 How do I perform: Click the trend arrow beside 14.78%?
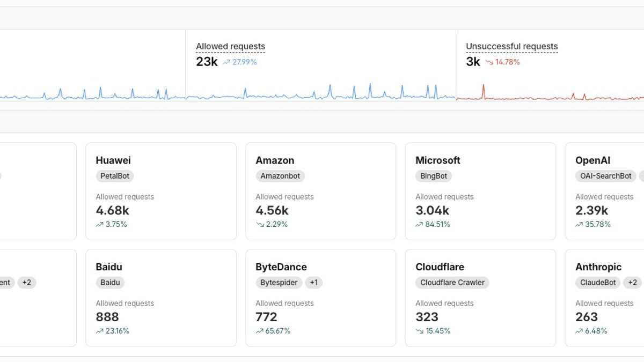pos(489,62)
